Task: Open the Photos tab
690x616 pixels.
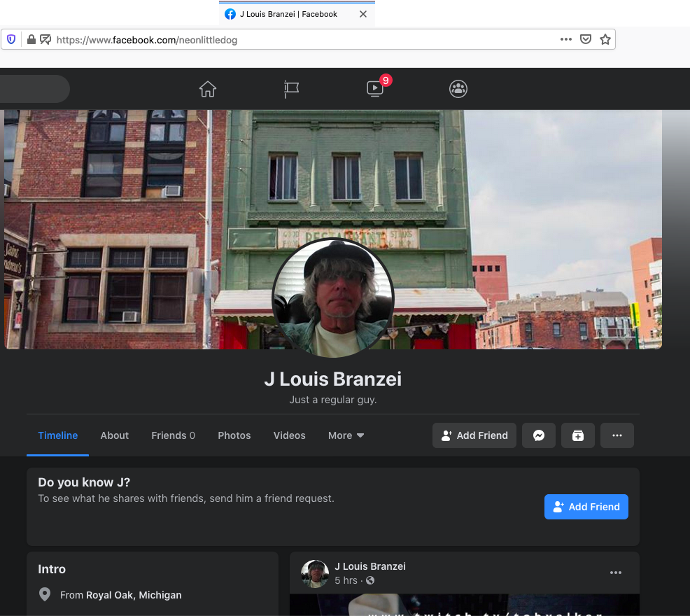Action: pyautogui.click(x=234, y=435)
